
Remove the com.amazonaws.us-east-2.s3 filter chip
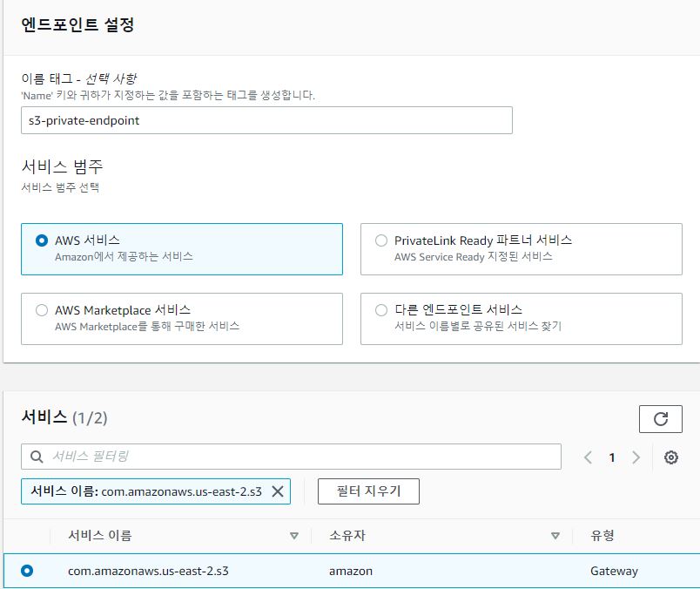point(278,491)
